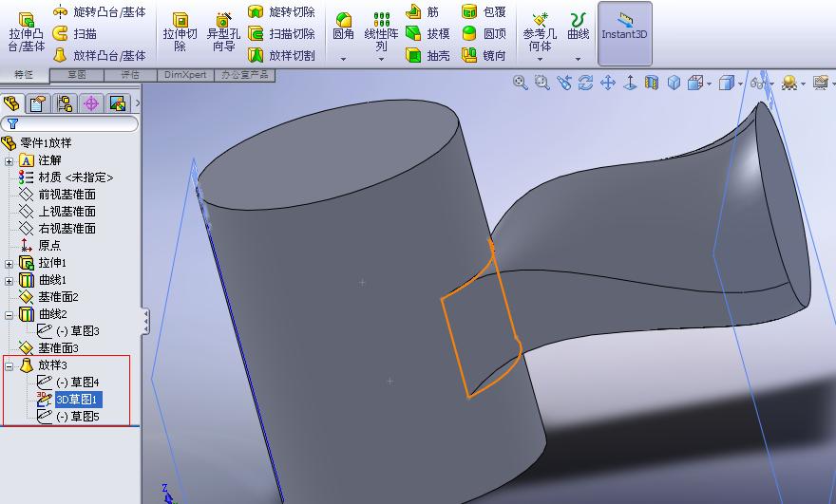Open the DimXpertManager crosshair panel tab
Screen dimensions: 836x504
tap(91, 103)
